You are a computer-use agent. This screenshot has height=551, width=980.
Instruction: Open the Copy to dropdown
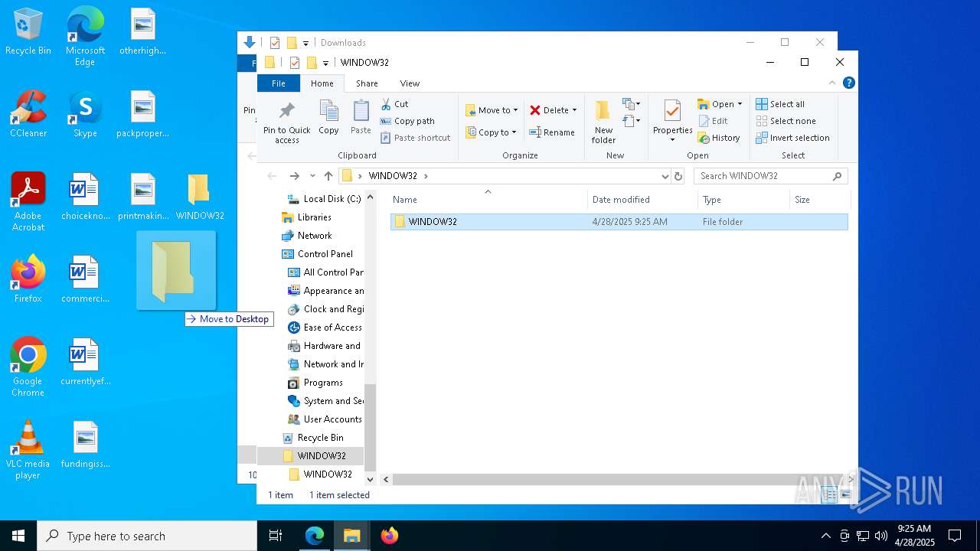coord(492,132)
